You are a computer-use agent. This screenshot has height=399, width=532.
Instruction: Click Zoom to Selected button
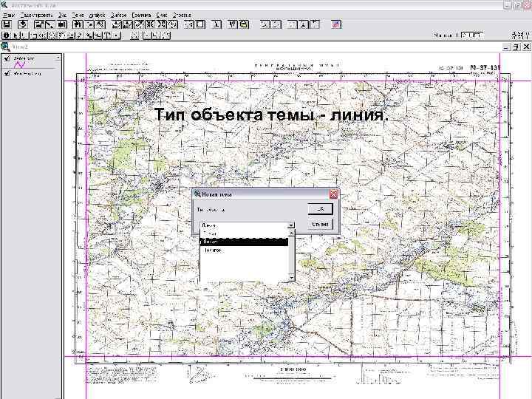click(x=139, y=24)
